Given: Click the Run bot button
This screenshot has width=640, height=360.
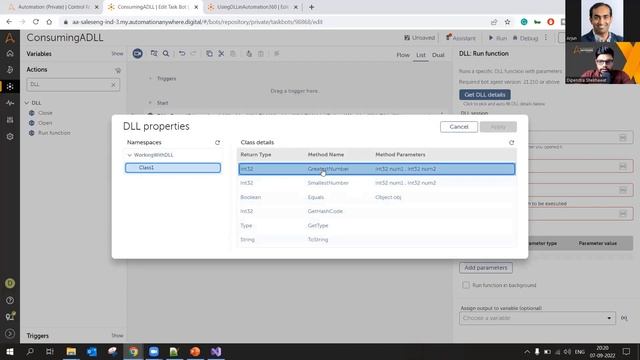Looking at the screenshot, I should point(498,38).
